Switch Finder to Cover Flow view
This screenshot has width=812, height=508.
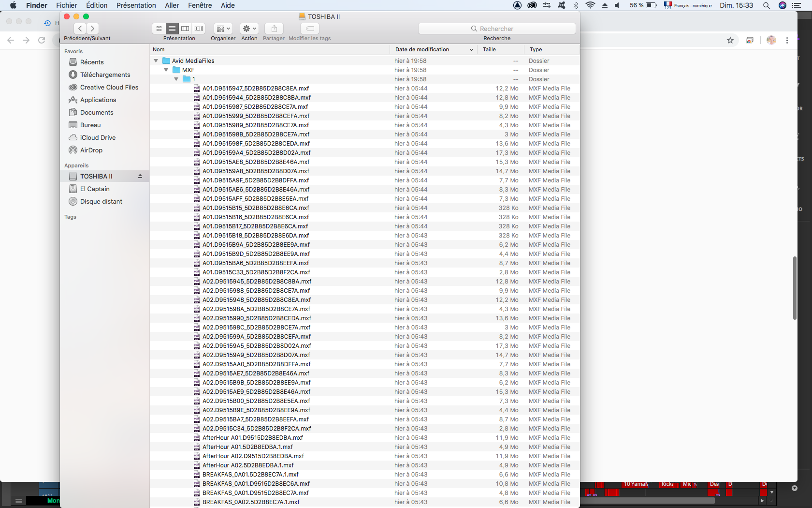pos(198,29)
